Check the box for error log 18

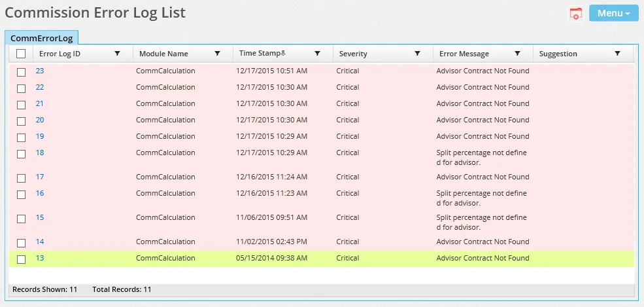(x=21, y=154)
